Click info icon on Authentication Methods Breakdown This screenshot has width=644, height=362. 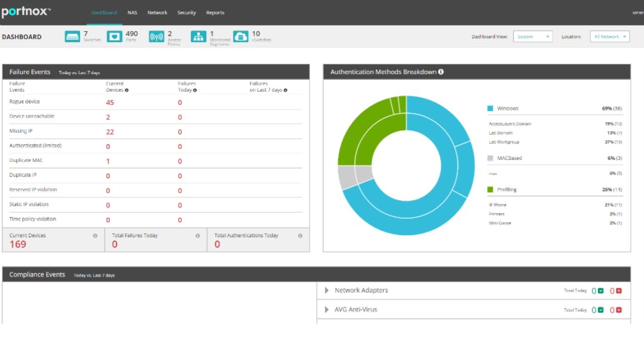coord(441,72)
